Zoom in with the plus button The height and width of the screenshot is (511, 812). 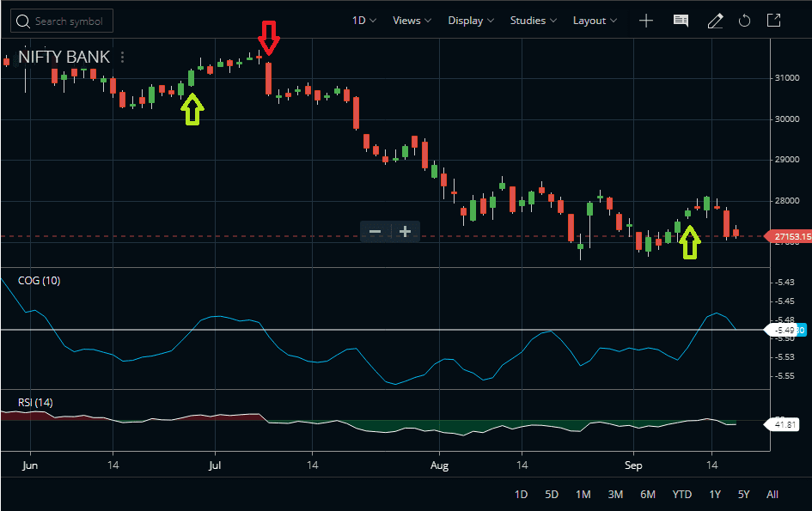point(405,231)
